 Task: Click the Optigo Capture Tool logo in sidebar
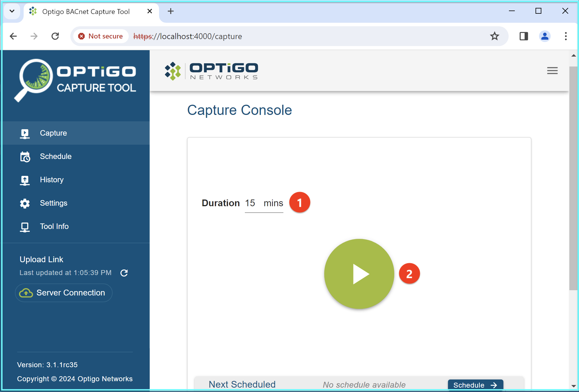(x=75, y=80)
